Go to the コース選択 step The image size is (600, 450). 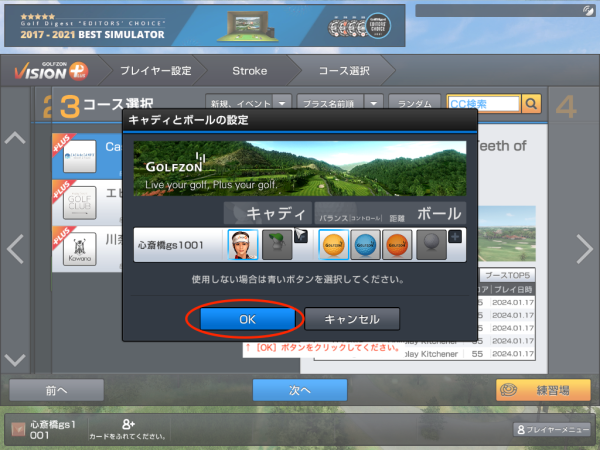tap(344, 71)
